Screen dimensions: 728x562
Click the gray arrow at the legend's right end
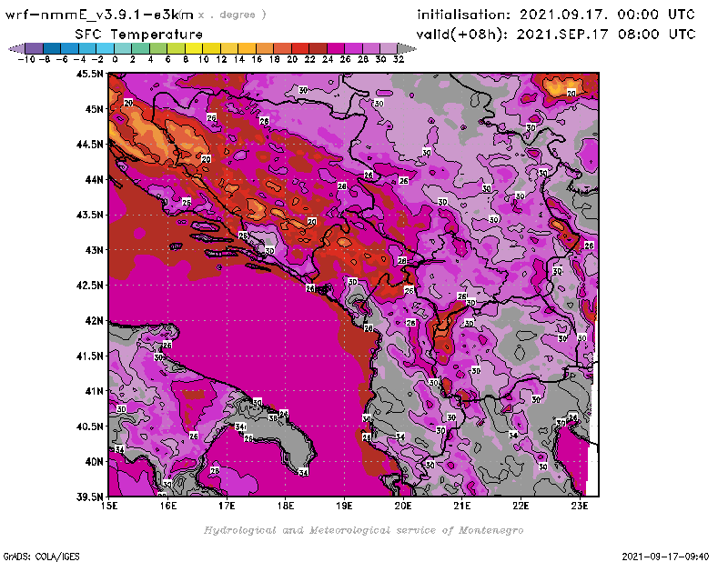407,48
